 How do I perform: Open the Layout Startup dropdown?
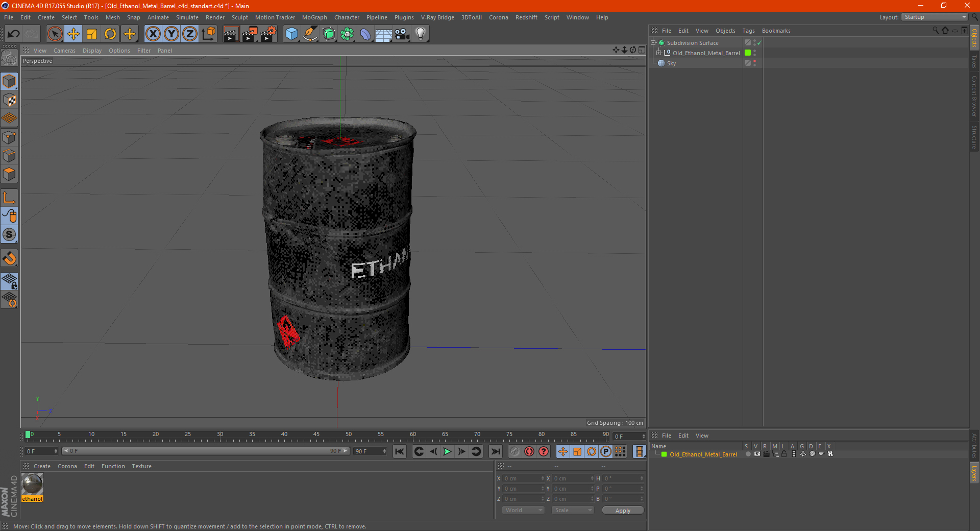pyautogui.click(x=935, y=17)
